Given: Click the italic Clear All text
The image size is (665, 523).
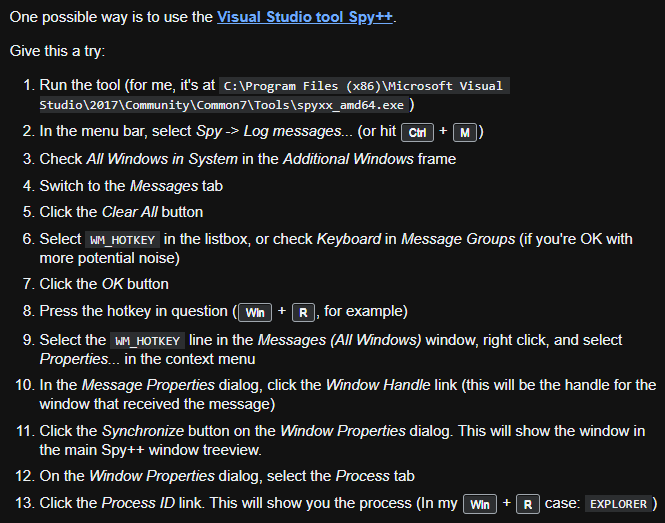Looking at the screenshot, I should pos(130,212).
